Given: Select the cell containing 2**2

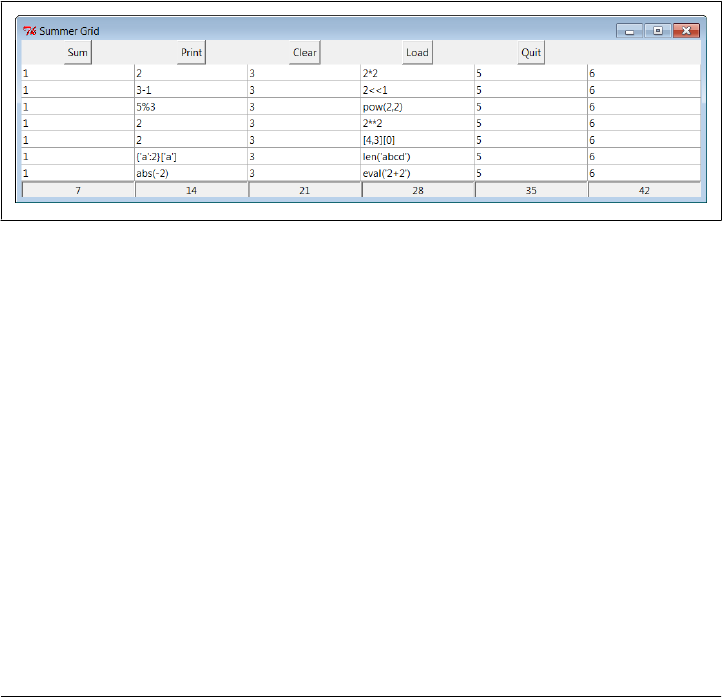Looking at the screenshot, I should tap(418, 123).
